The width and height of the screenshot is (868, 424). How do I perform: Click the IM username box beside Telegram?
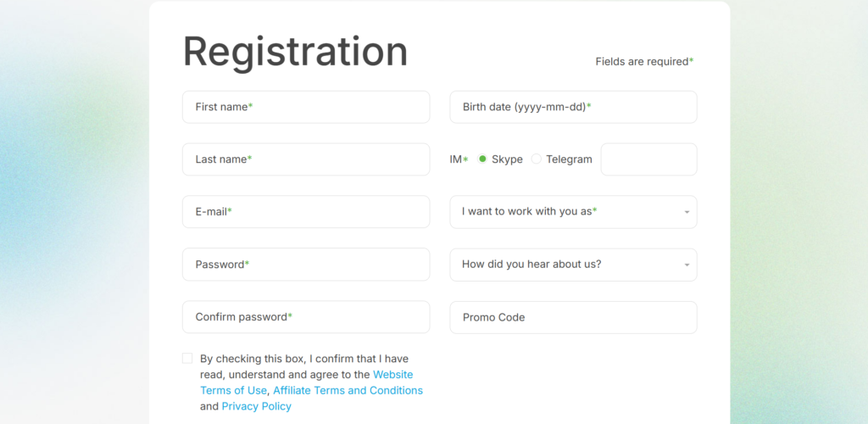(648, 159)
